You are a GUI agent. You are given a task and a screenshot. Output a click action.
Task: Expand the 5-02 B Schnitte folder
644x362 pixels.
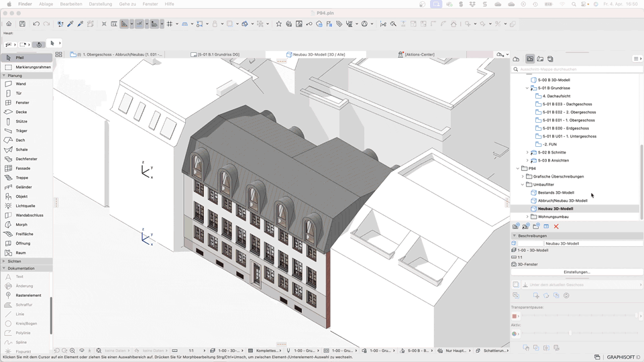tap(527, 152)
